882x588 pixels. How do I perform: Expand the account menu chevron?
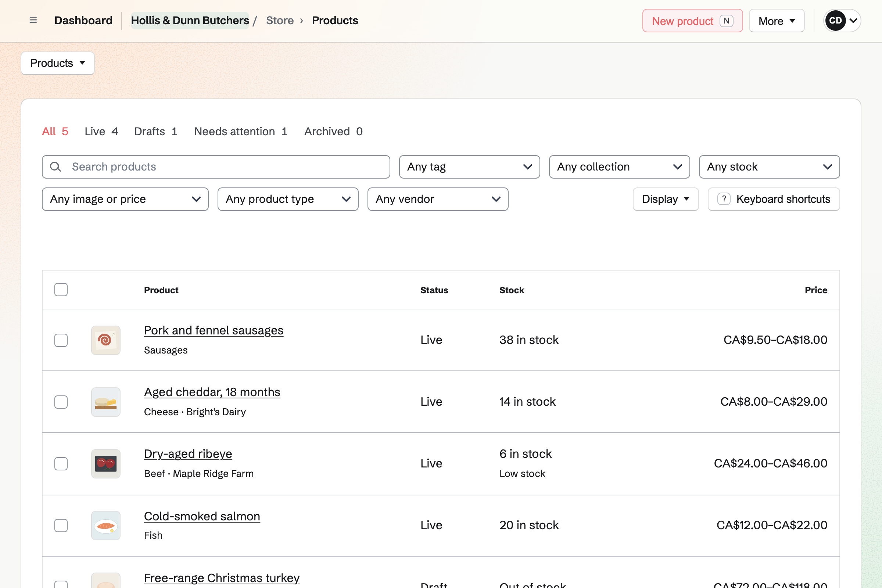pos(853,21)
